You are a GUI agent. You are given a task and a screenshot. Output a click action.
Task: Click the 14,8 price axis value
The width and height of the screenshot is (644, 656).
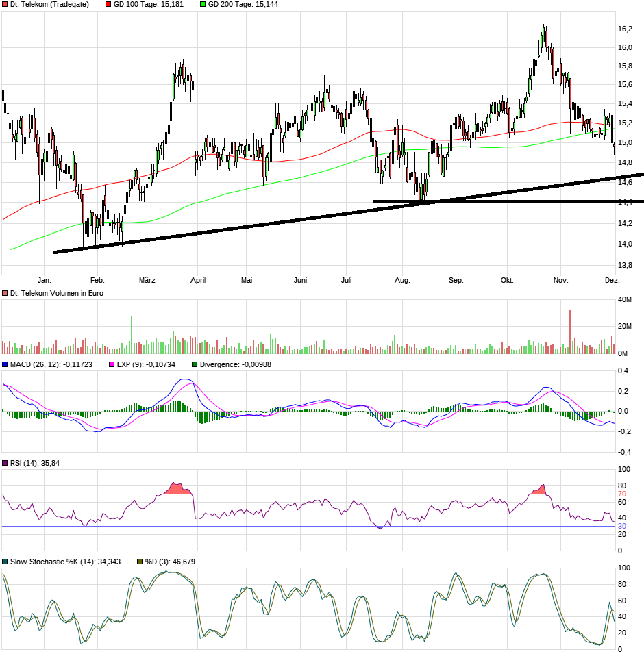(x=626, y=162)
